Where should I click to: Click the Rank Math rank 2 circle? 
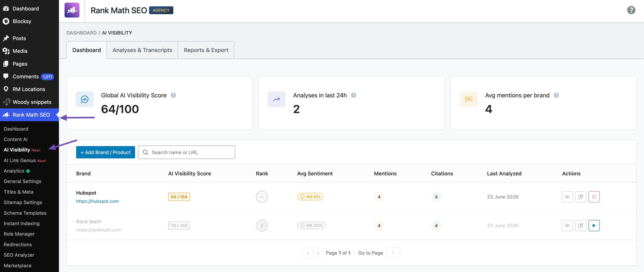pos(262,225)
